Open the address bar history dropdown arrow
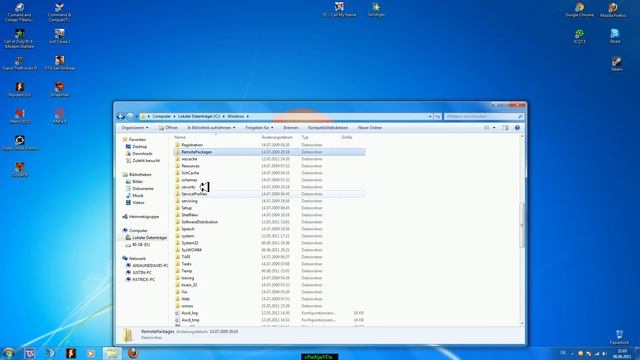The height and width of the screenshot is (360, 640). pos(430,116)
